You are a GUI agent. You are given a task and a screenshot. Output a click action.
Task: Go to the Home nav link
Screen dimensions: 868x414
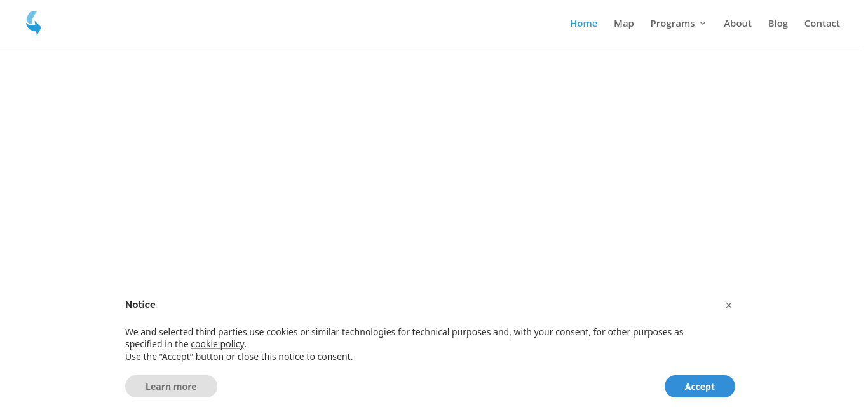(583, 24)
